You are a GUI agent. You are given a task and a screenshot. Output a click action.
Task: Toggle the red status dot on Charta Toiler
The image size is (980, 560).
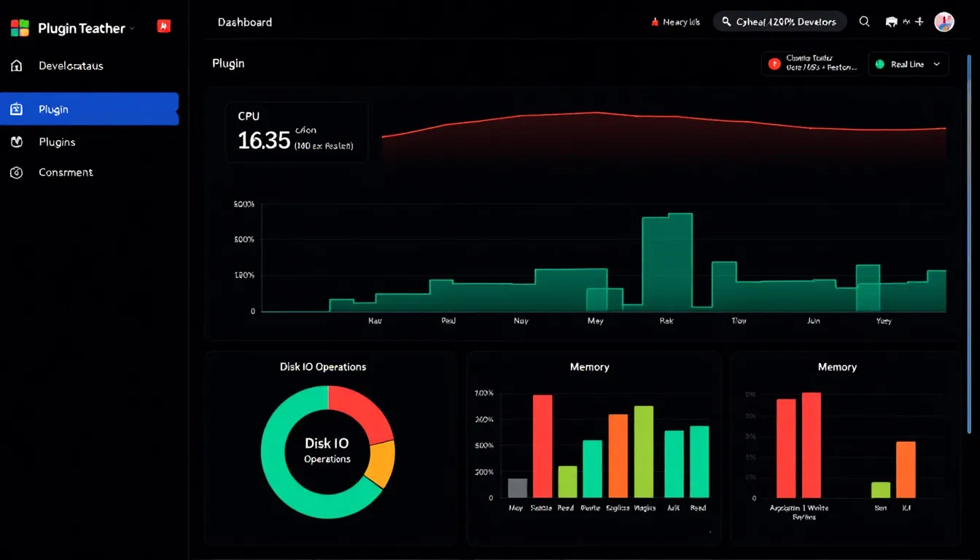pyautogui.click(x=773, y=63)
